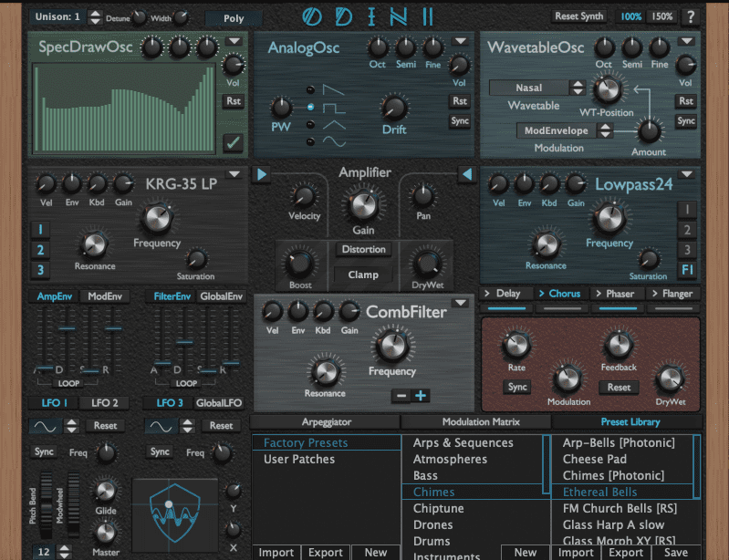Select the Delay effect tab

pos(507,294)
